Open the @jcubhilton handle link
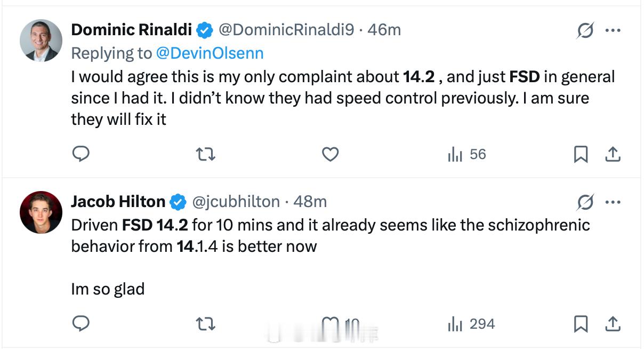The height and width of the screenshot is (349, 644). pyautogui.click(x=235, y=201)
